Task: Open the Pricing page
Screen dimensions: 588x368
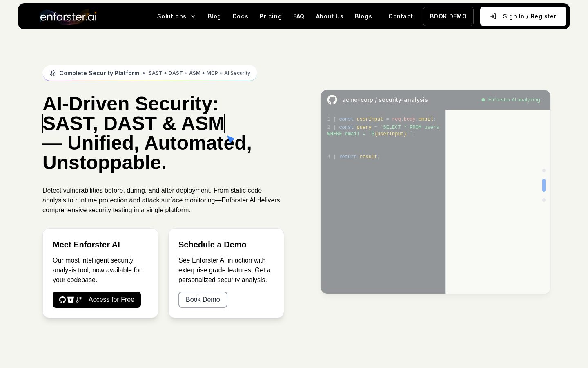Action: (271, 16)
